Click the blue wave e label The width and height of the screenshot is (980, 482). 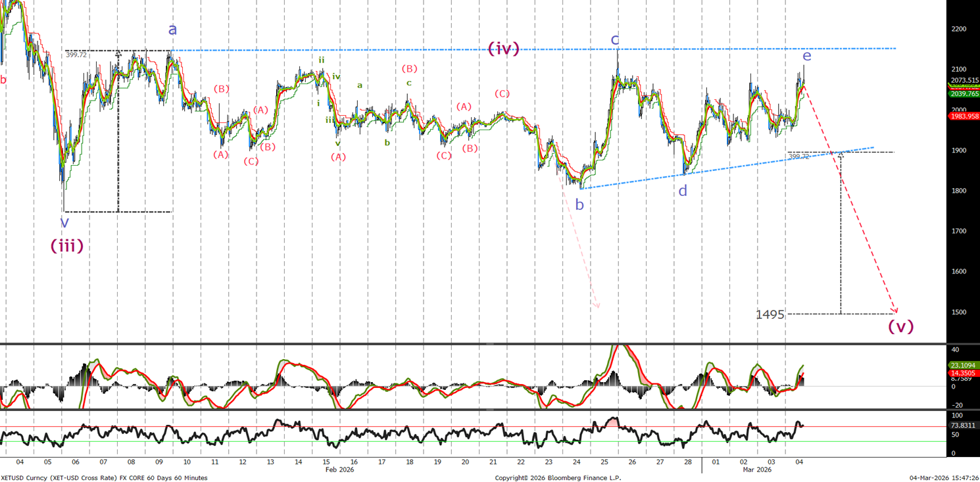tap(806, 56)
